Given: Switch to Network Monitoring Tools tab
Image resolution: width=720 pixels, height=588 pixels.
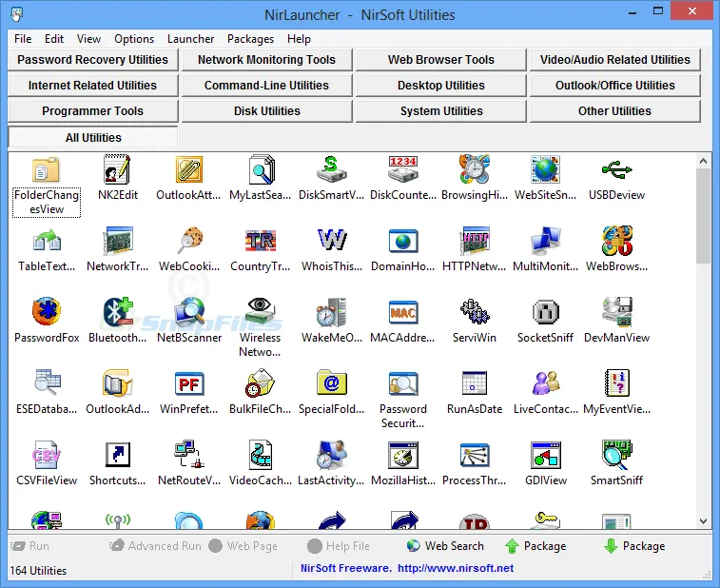Looking at the screenshot, I should (x=266, y=60).
